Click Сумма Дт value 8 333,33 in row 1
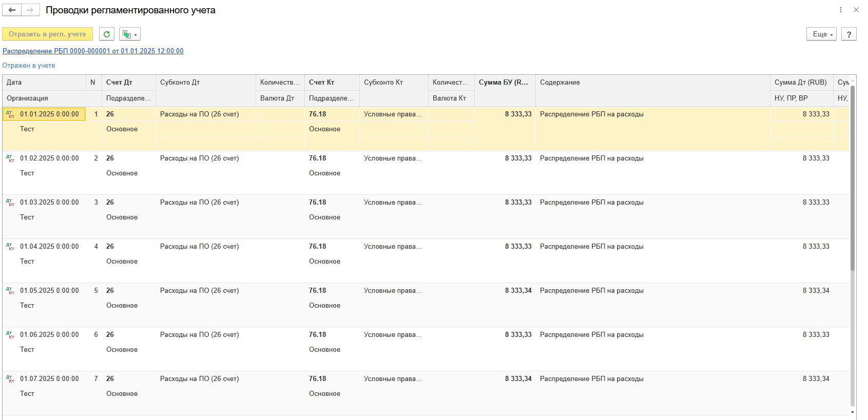The height and width of the screenshot is (420, 868). [816, 114]
